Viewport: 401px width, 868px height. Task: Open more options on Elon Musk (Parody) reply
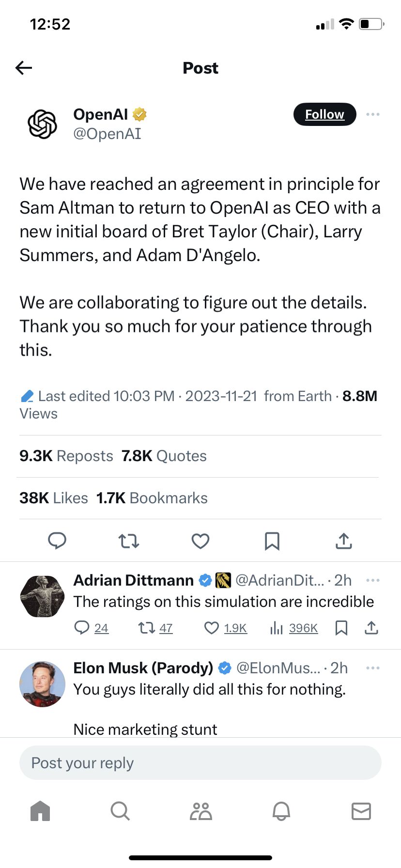(373, 668)
